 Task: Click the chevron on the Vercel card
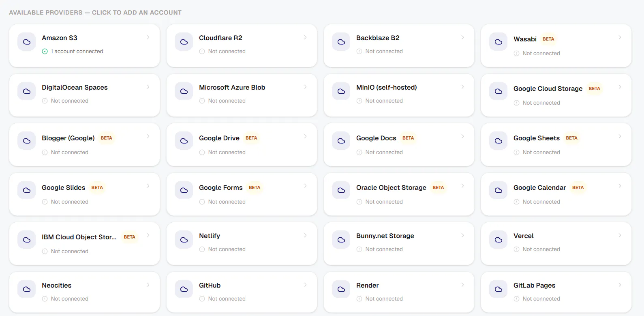pyautogui.click(x=620, y=235)
